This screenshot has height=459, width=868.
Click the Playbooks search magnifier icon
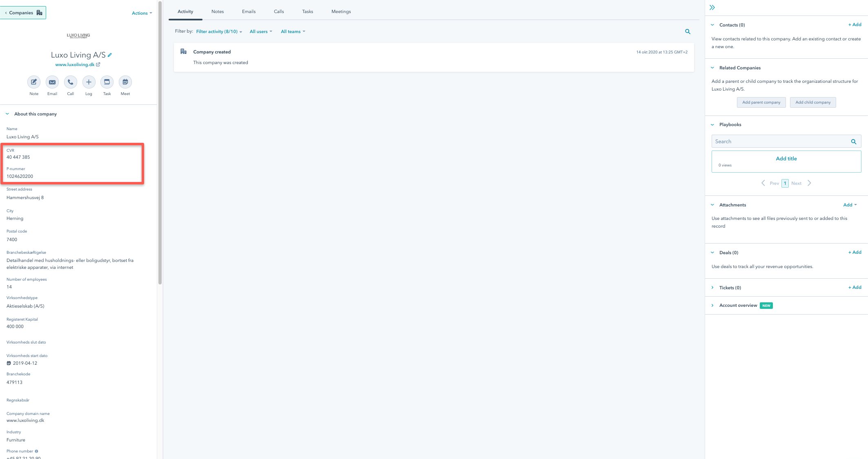854,142
